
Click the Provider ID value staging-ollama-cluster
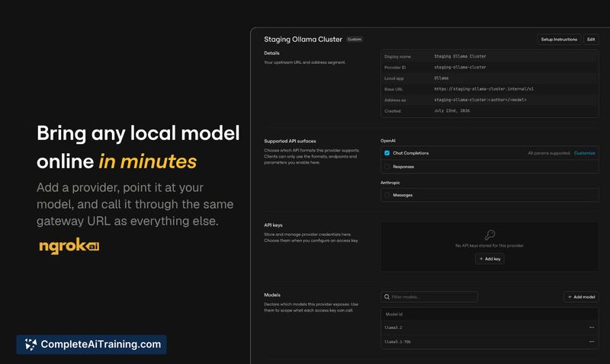click(x=460, y=67)
